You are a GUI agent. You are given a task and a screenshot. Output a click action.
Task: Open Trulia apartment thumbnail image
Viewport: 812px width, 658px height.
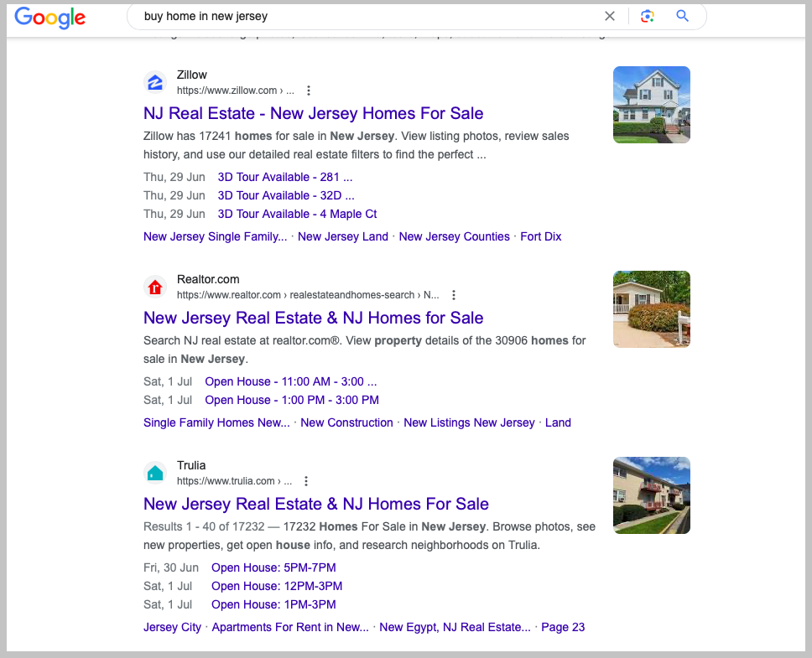(x=652, y=495)
